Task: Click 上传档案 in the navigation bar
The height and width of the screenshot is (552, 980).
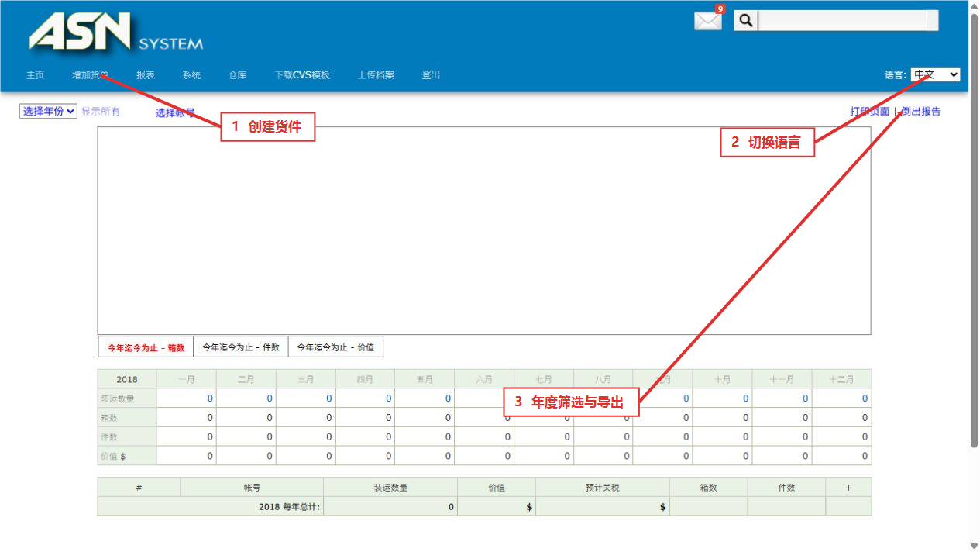Action: pos(376,75)
